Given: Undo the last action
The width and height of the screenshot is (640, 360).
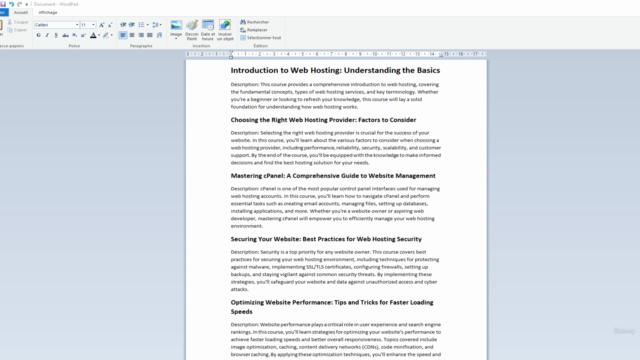Looking at the screenshot, I should [11, 4].
